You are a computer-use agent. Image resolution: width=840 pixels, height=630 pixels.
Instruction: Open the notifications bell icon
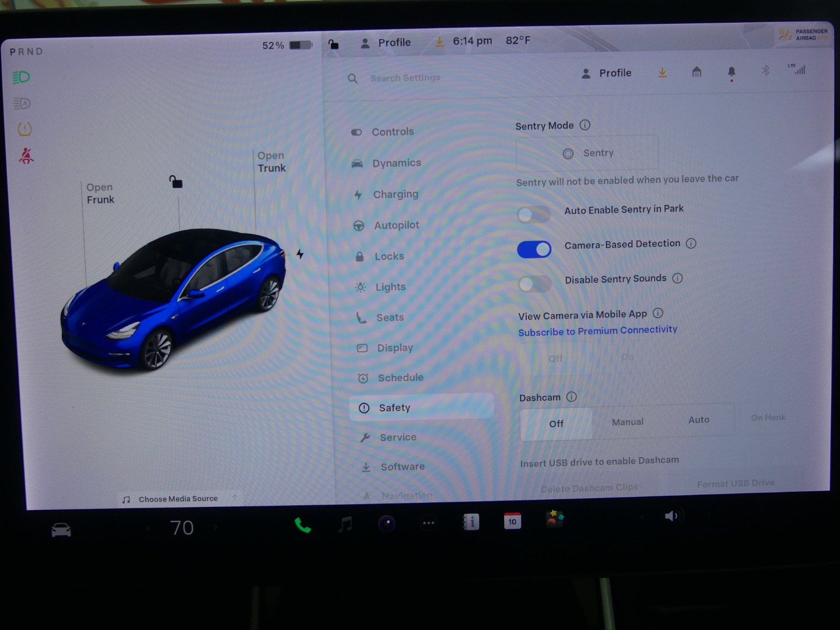pos(731,72)
